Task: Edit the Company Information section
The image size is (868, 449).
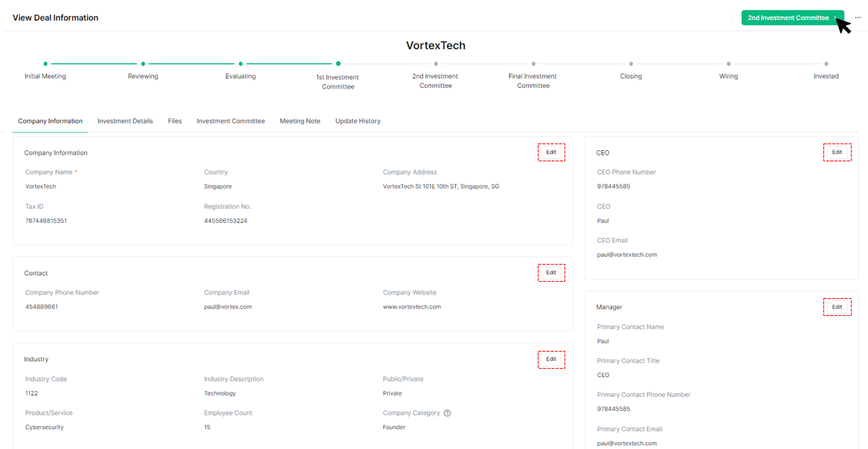Action: [x=551, y=152]
